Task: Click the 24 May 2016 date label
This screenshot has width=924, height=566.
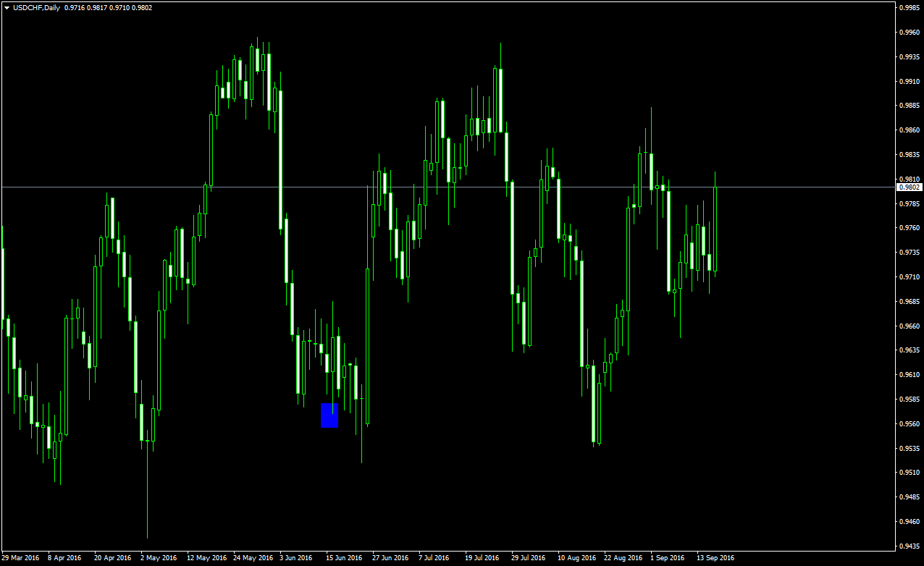Action: click(253, 558)
